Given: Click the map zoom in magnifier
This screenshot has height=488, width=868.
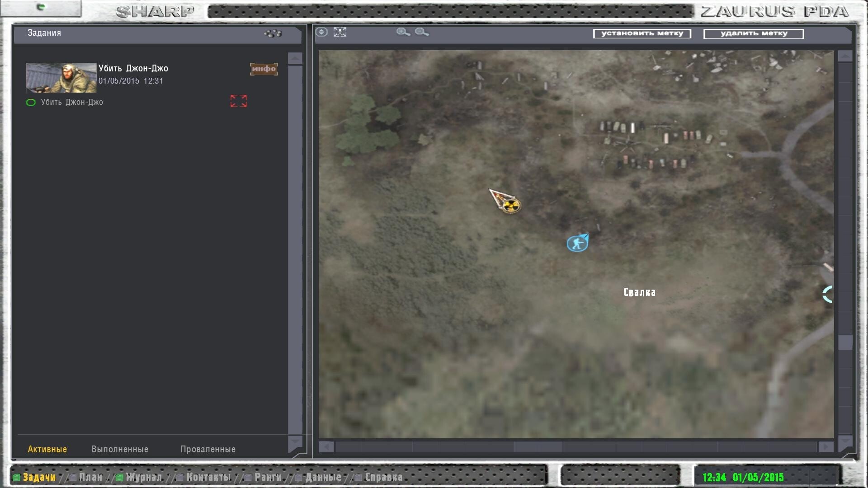Looking at the screenshot, I should pos(403,32).
